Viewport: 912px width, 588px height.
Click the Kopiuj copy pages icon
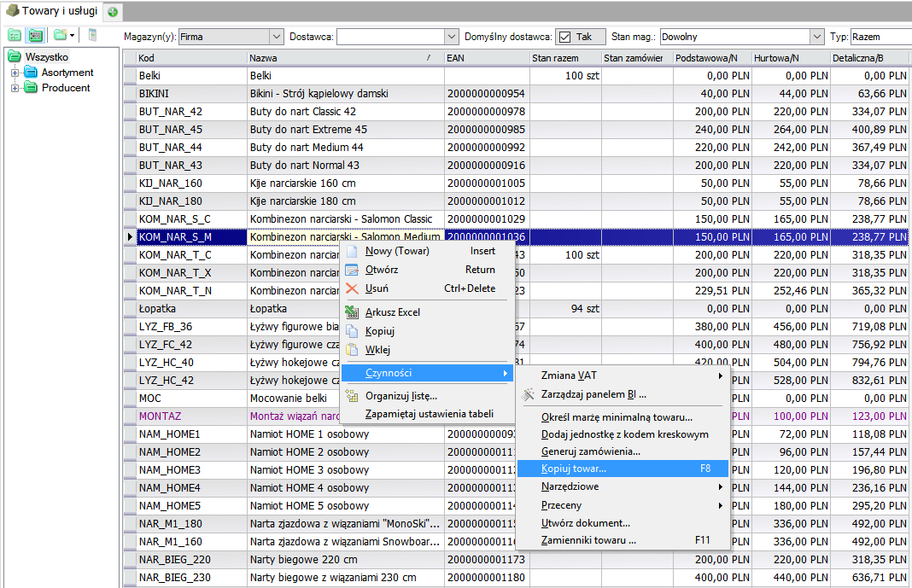[x=352, y=331]
